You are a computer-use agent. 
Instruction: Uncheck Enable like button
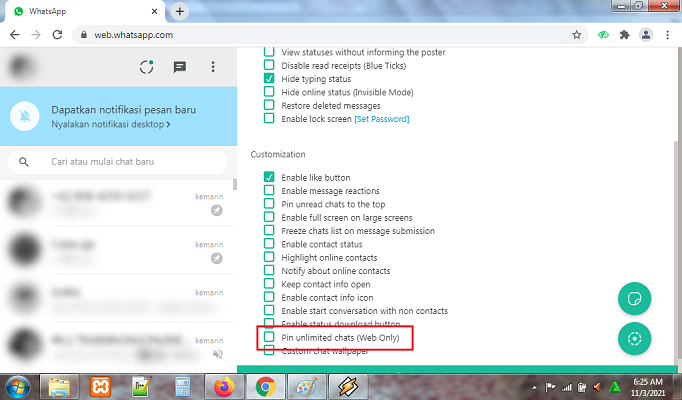tap(269, 177)
